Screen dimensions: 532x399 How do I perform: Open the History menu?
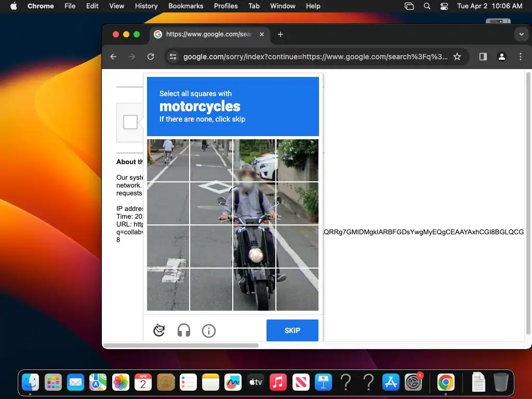pyautogui.click(x=146, y=6)
